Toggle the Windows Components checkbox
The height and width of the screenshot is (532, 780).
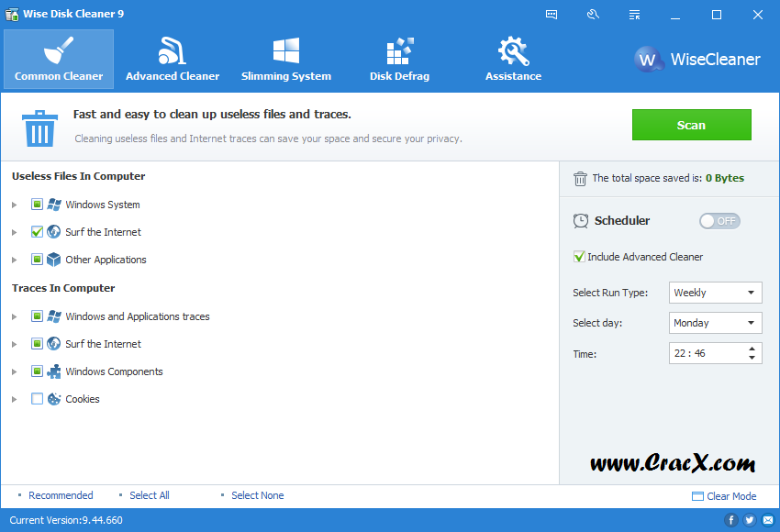coord(37,371)
